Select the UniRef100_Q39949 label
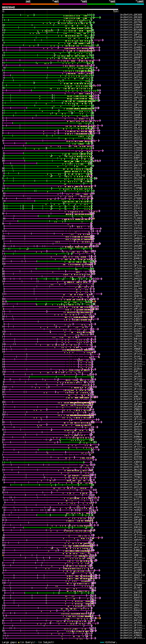146x644 pixels. 131,103
